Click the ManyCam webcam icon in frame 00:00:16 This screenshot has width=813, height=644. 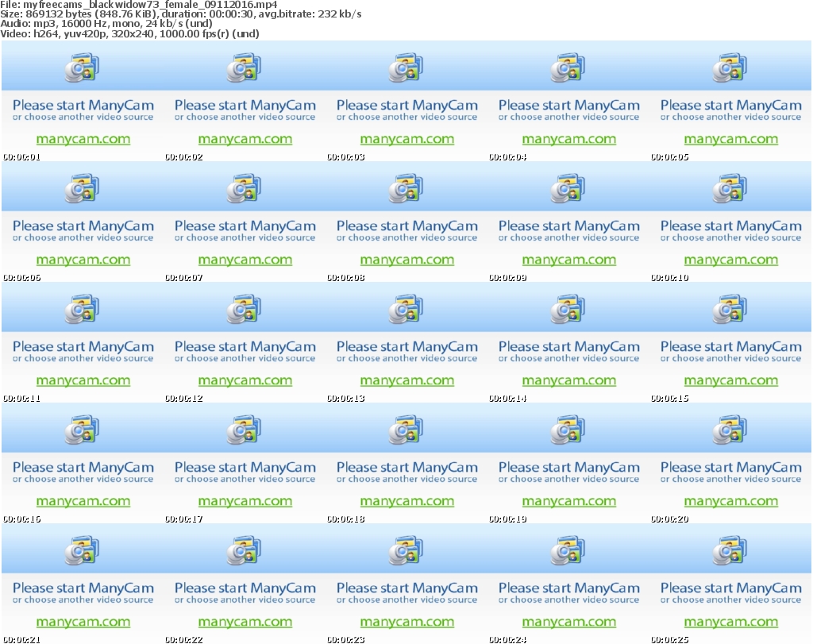point(82,430)
